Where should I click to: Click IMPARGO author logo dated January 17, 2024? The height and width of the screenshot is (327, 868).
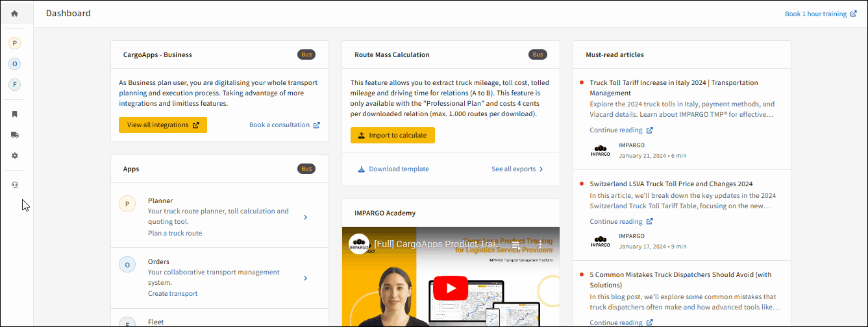601,241
